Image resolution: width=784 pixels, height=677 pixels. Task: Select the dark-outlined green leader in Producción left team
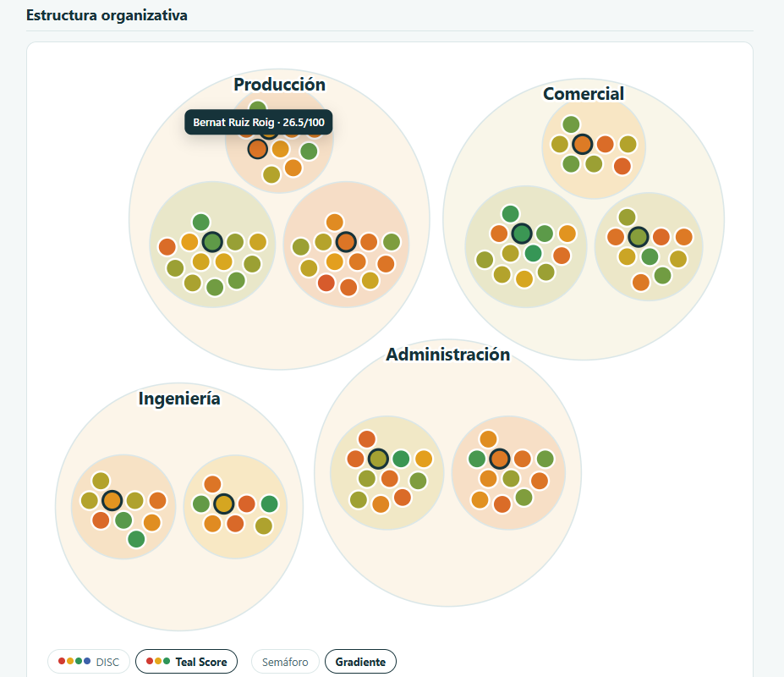click(x=212, y=242)
